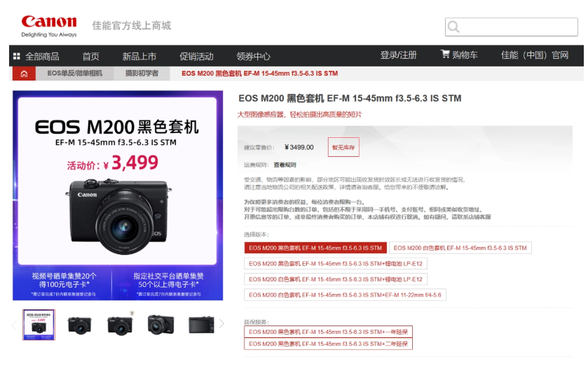This screenshot has height=378, width=588.
Task: Click the grid icon beside 全部商品
Action: pos(17,56)
